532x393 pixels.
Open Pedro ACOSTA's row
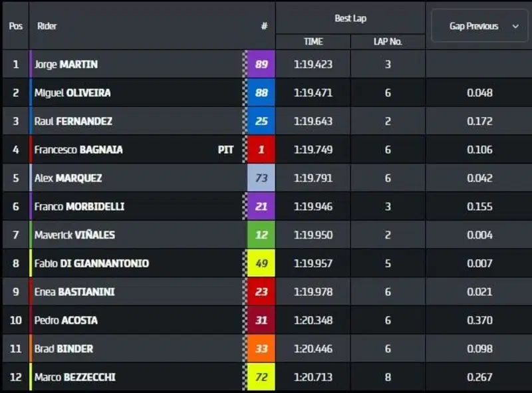tap(267, 320)
